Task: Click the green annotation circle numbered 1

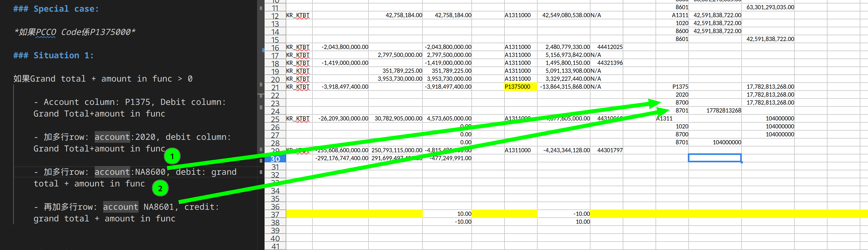Action: tap(172, 156)
